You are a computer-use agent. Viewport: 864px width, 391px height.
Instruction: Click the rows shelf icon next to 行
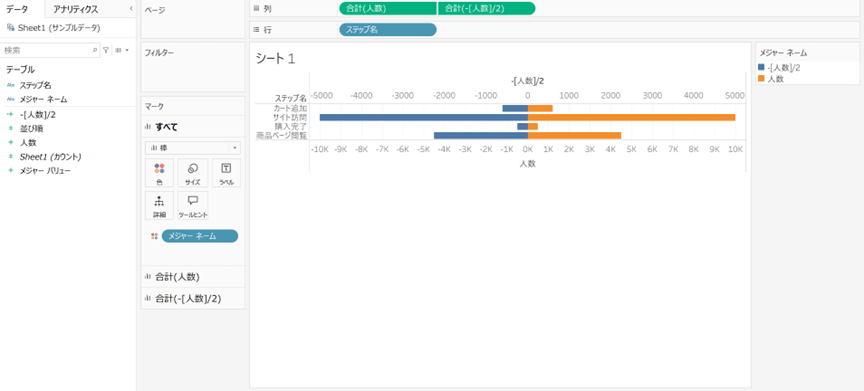pyautogui.click(x=256, y=30)
